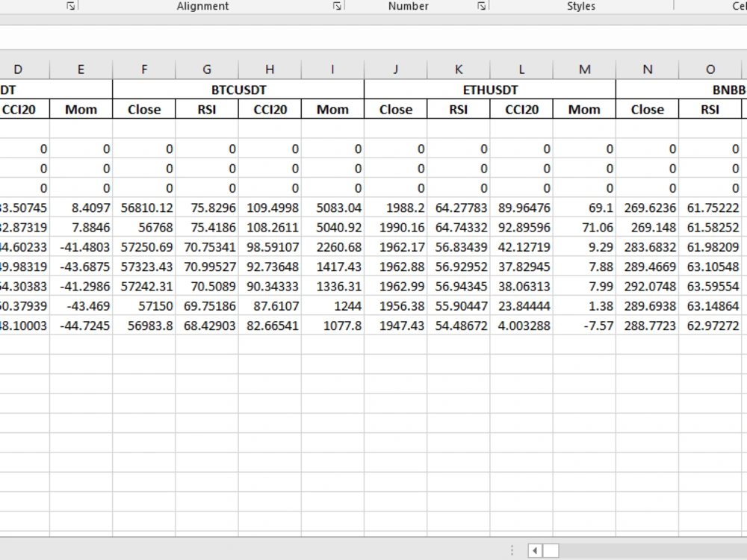This screenshot has width=747, height=560.
Task: Select column M header
Action: [584, 69]
